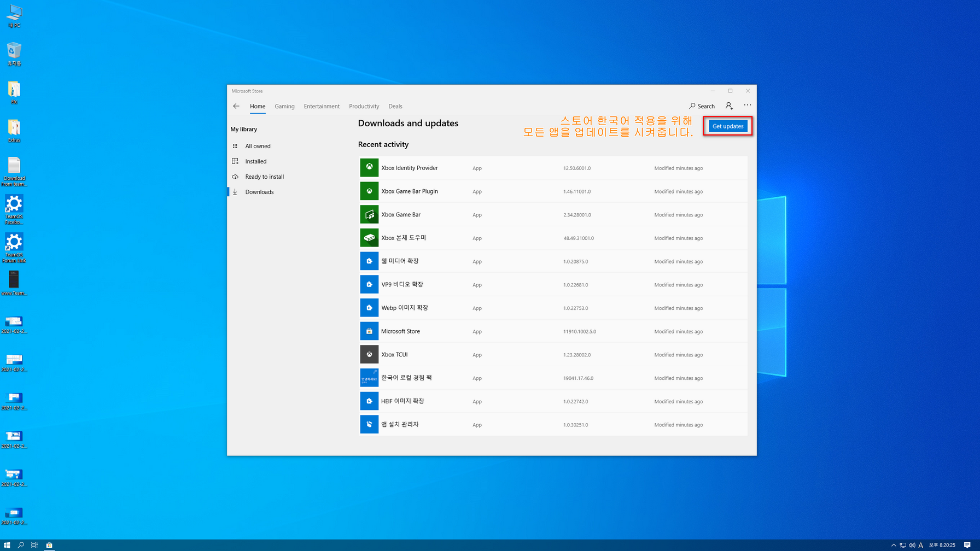Screen dimensions: 980x551
Task: Select the 내 PC desktop icon
Action: [14, 16]
